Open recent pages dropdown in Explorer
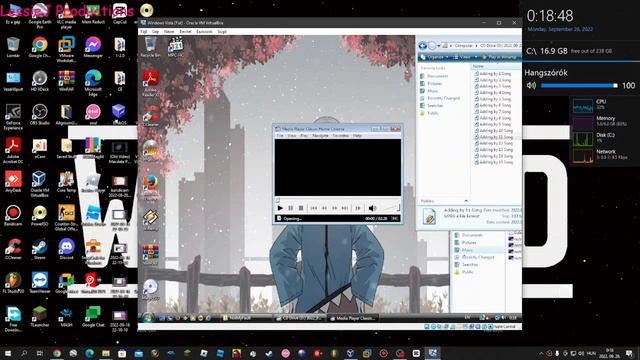 [x=438, y=46]
